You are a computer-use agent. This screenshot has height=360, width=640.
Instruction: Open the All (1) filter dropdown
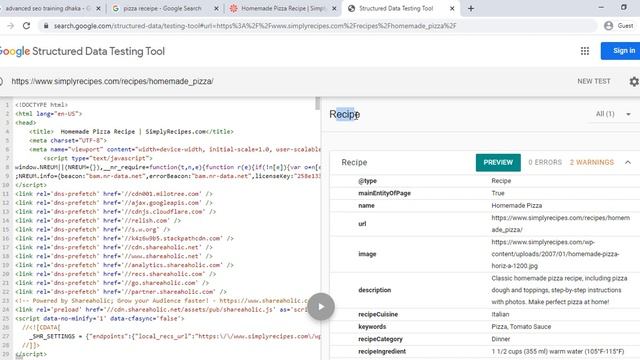[x=613, y=114]
